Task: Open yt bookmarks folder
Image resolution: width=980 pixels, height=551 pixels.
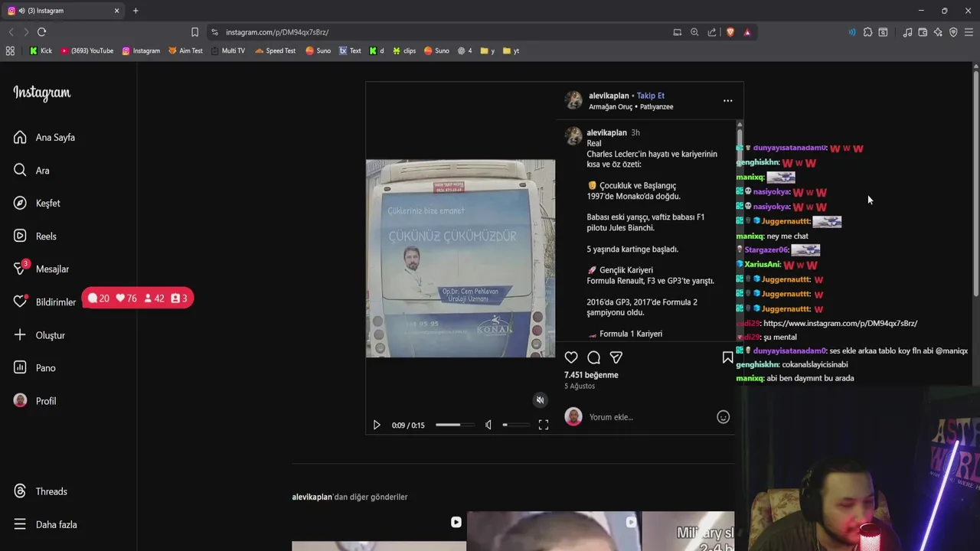Action: coord(511,51)
